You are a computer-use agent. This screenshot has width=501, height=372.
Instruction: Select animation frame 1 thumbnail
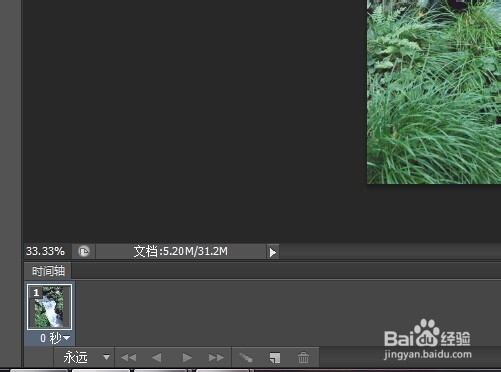pyautogui.click(x=49, y=307)
